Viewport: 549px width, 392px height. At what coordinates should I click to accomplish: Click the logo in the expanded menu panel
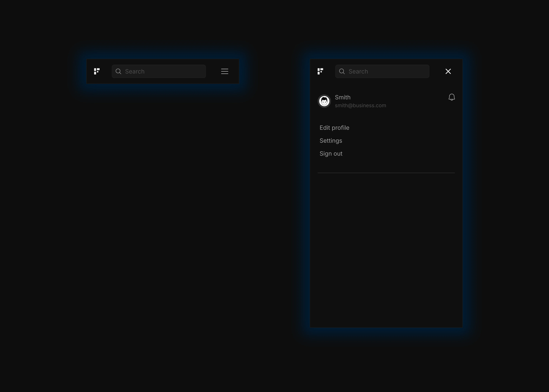click(x=320, y=71)
